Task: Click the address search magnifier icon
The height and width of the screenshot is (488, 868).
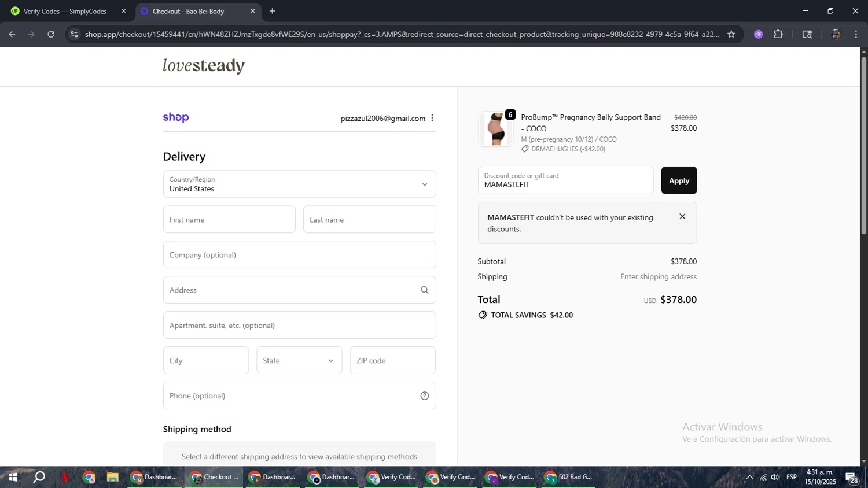Action: [425, 290]
